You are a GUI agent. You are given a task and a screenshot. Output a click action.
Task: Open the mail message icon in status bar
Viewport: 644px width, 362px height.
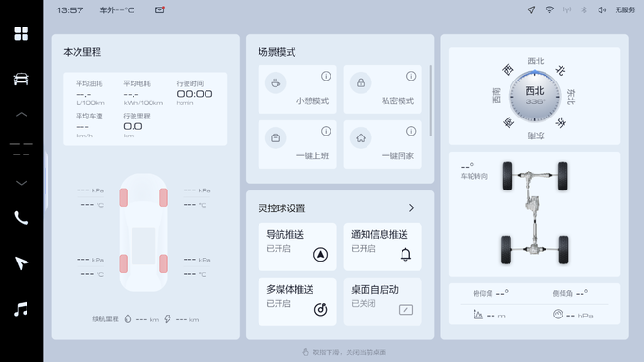[160, 9]
